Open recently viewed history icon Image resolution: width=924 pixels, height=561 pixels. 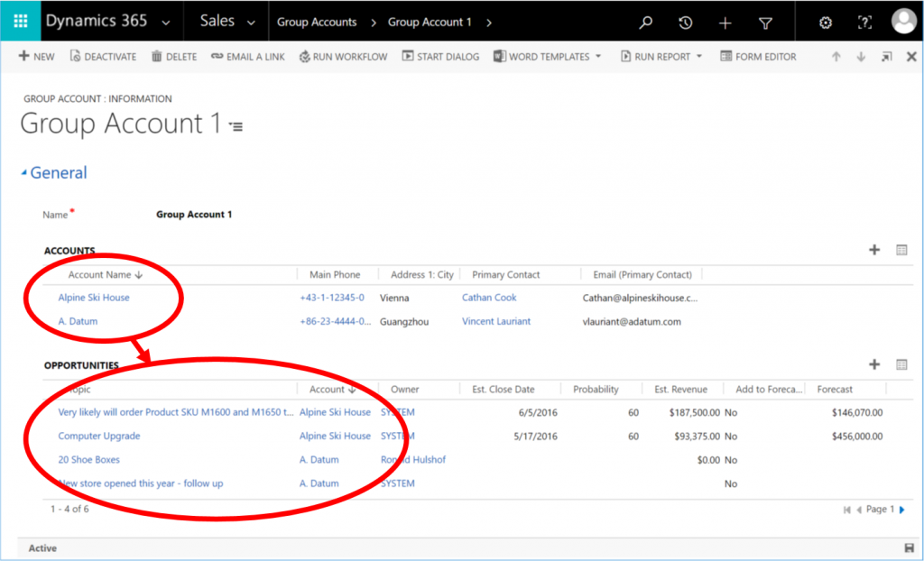coord(685,23)
